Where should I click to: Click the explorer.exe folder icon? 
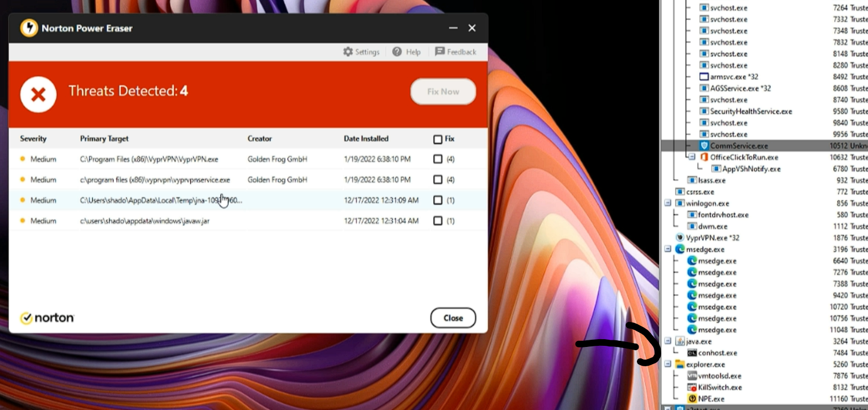coord(680,365)
